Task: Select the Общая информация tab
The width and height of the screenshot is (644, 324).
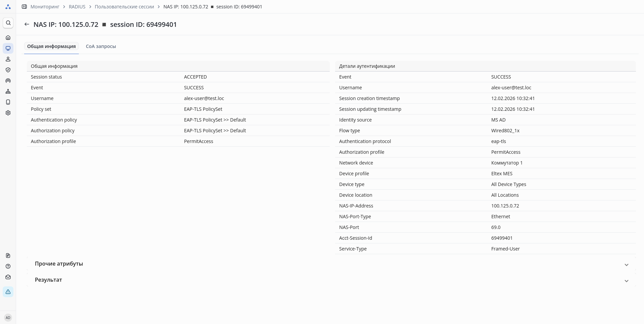Action: click(51, 46)
